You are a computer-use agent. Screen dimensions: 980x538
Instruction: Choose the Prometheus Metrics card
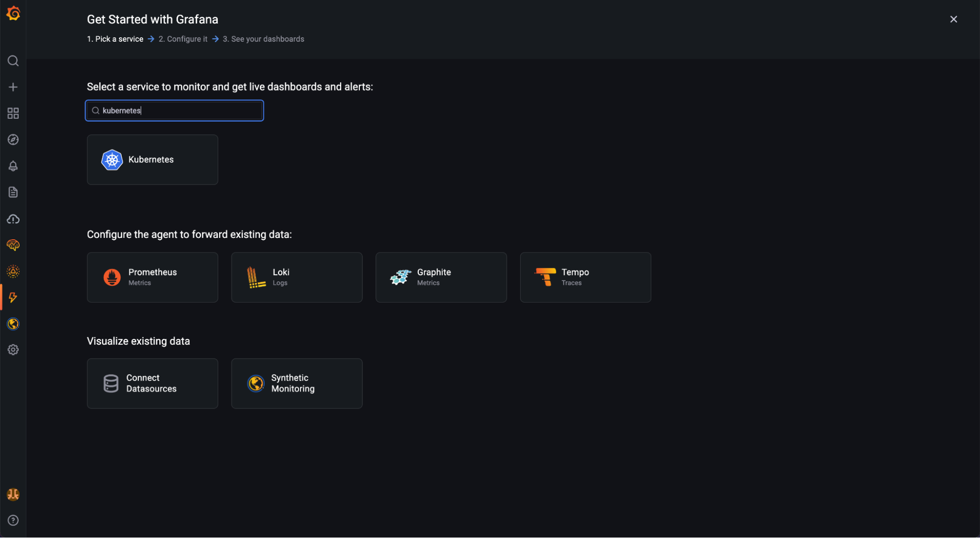point(152,278)
